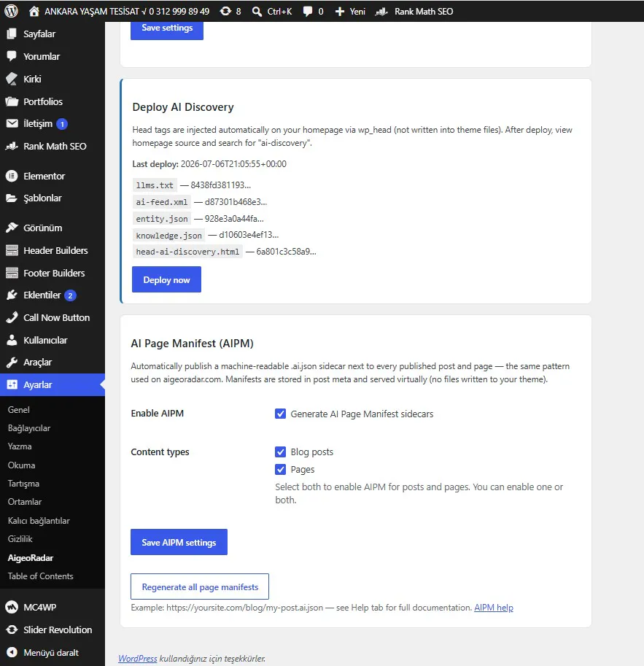Click the search magnifier icon (Ctrl+K)
644x666 pixels.
click(257, 12)
